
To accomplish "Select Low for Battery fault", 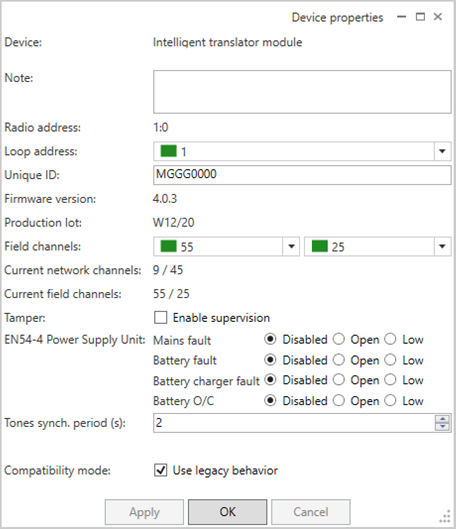I will tap(390, 360).
